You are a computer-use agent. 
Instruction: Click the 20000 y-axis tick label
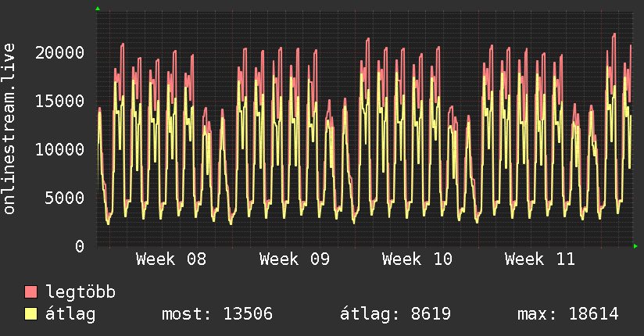coord(60,52)
